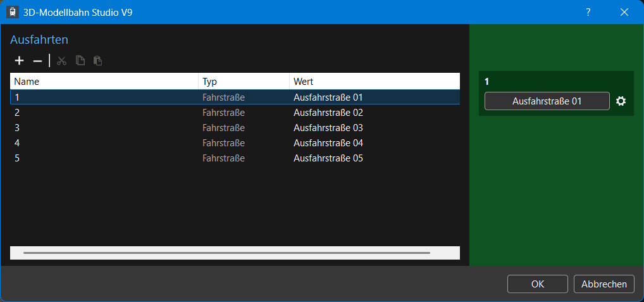This screenshot has width=644, height=302.
Task: Click the plus icon to add entry
Action: [20, 61]
